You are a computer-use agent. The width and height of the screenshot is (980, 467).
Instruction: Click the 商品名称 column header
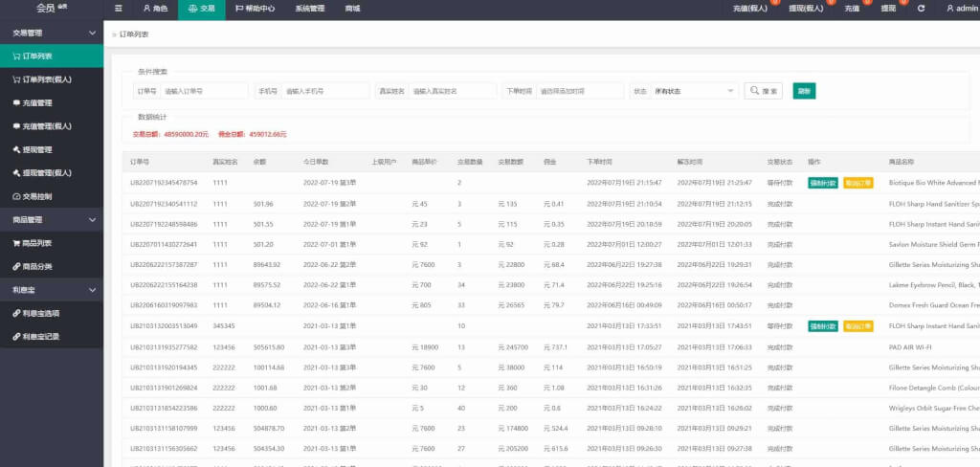click(x=901, y=162)
